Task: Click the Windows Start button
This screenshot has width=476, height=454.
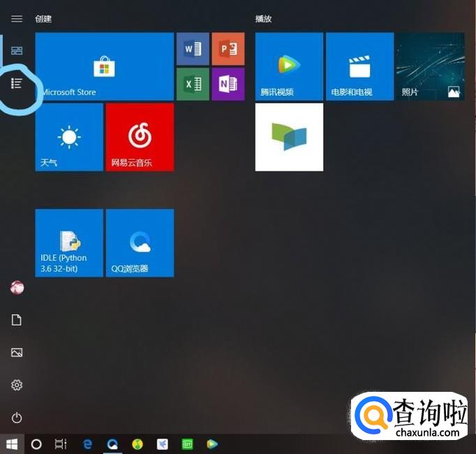Action: tap(12, 444)
